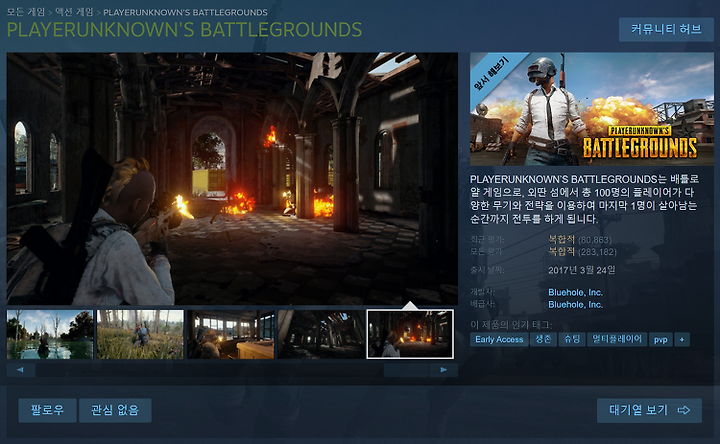
Task: Select the swamp lake screenshot thumbnail
Action: 50,334
